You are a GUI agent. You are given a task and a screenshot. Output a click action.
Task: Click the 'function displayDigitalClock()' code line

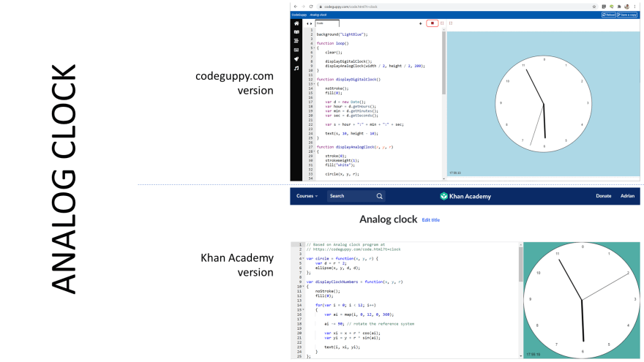348,80
